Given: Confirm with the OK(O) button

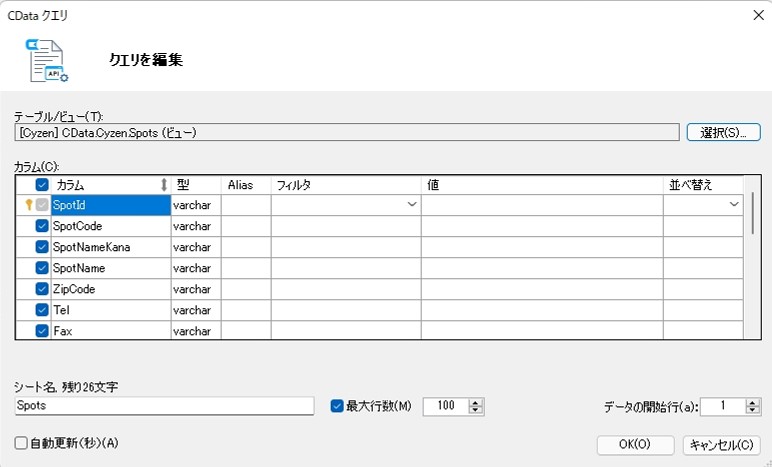Looking at the screenshot, I should (x=635, y=445).
